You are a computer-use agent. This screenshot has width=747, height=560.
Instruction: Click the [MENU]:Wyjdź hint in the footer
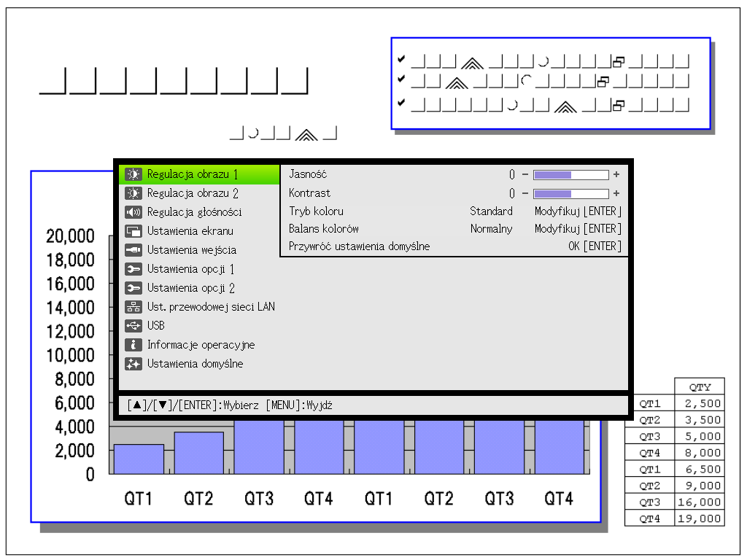[299, 405]
